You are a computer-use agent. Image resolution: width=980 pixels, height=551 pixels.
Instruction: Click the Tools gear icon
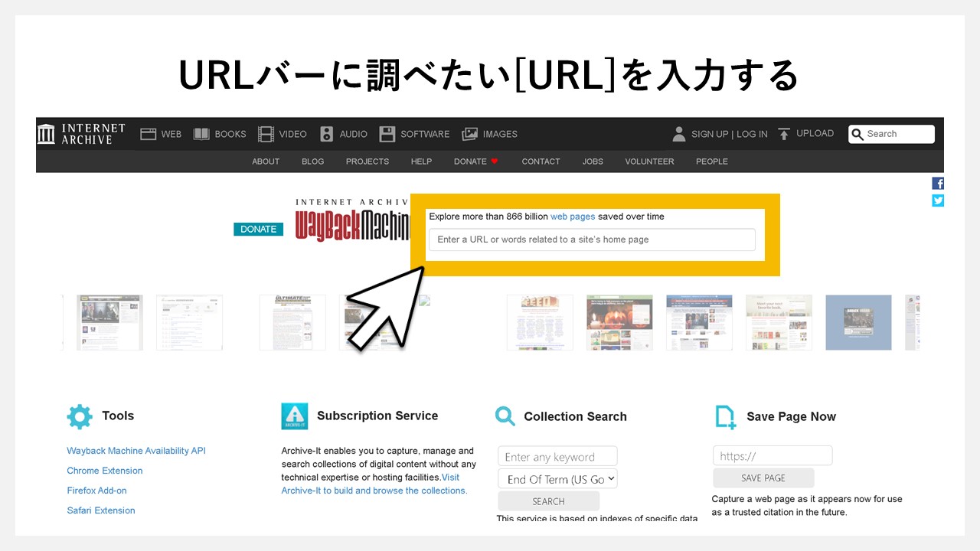pyautogui.click(x=80, y=416)
